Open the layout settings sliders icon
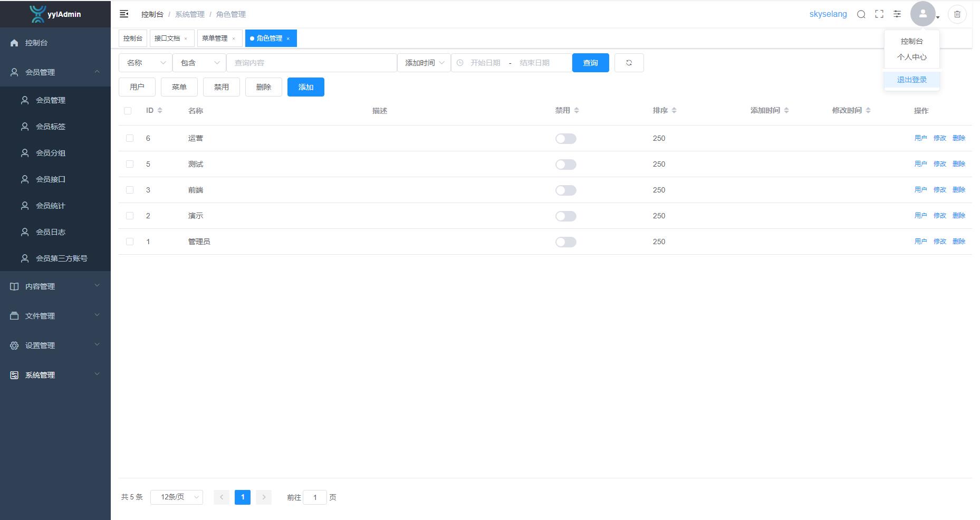Viewport: 980px width, 520px height. click(897, 14)
